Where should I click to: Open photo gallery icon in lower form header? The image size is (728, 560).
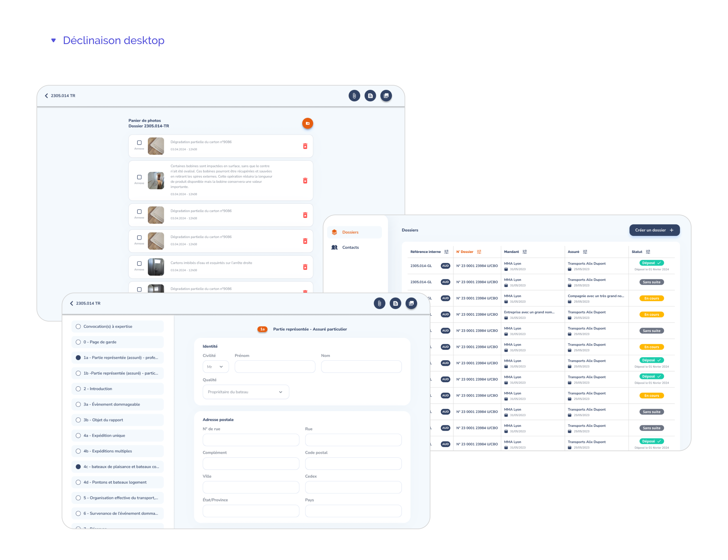tap(411, 303)
